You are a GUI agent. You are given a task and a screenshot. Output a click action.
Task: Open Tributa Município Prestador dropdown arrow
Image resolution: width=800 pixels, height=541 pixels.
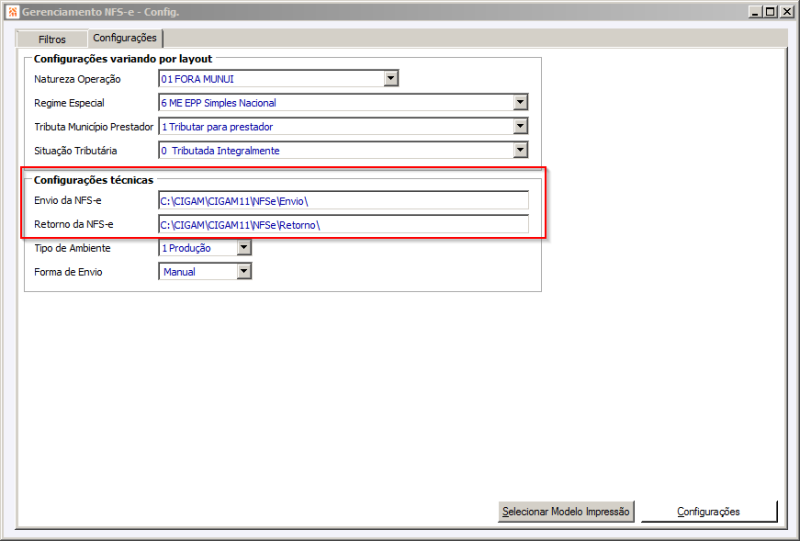520,127
